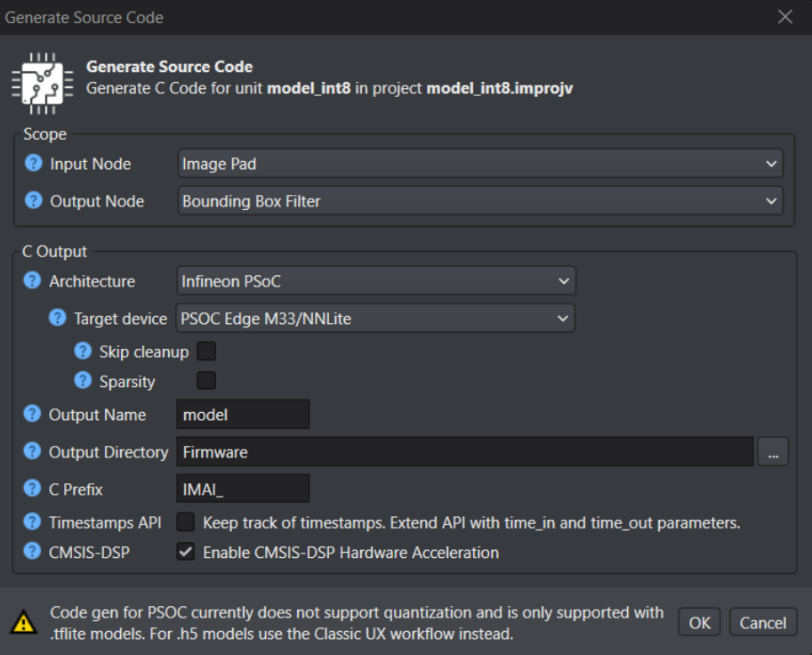Click the help icon beside Output Node
Viewport: 812px width, 655px height.
(x=33, y=201)
